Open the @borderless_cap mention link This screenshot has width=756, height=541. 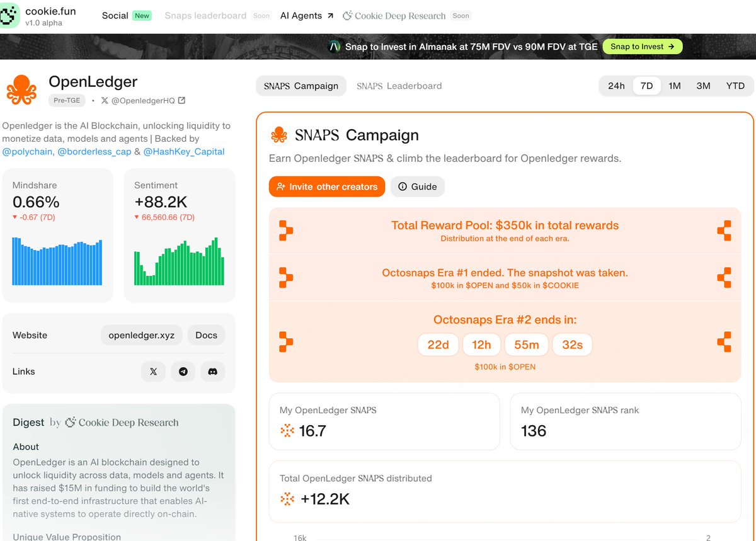pyautogui.click(x=94, y=151)
